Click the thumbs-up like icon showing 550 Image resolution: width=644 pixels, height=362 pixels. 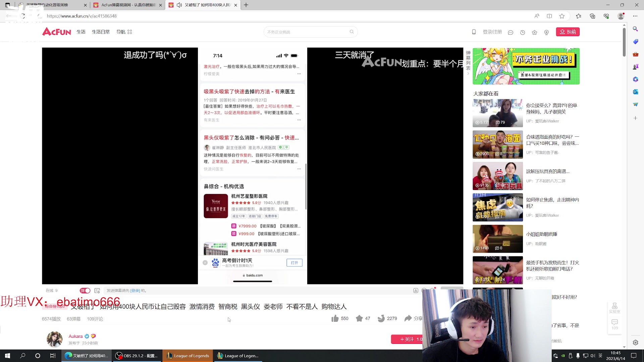pyautogui.click(x=335, y=318)
